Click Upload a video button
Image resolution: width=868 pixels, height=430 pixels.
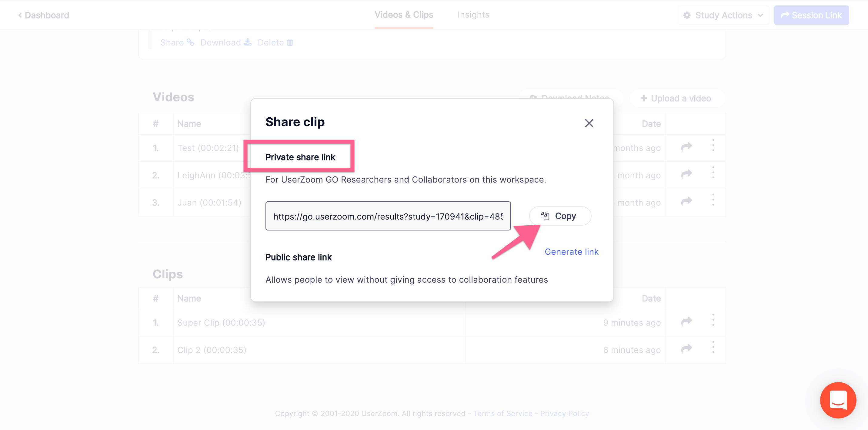tap(676, 98)
